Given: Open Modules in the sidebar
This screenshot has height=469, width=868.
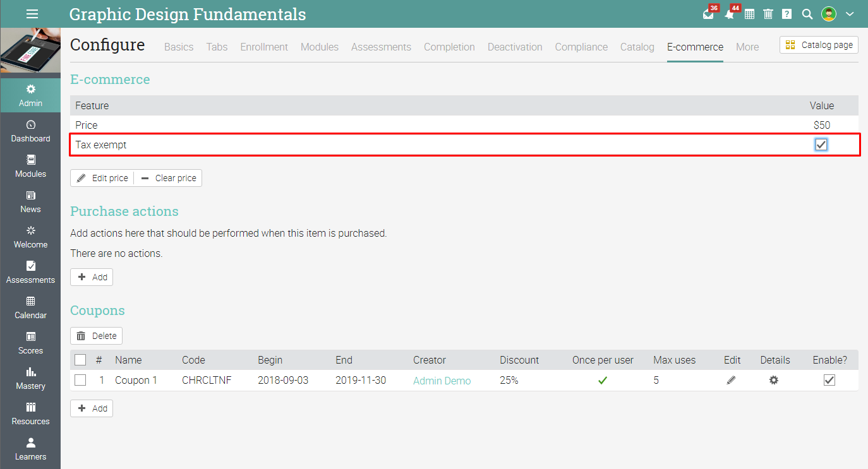Looking at the screenshot, I should click(30, 166).
